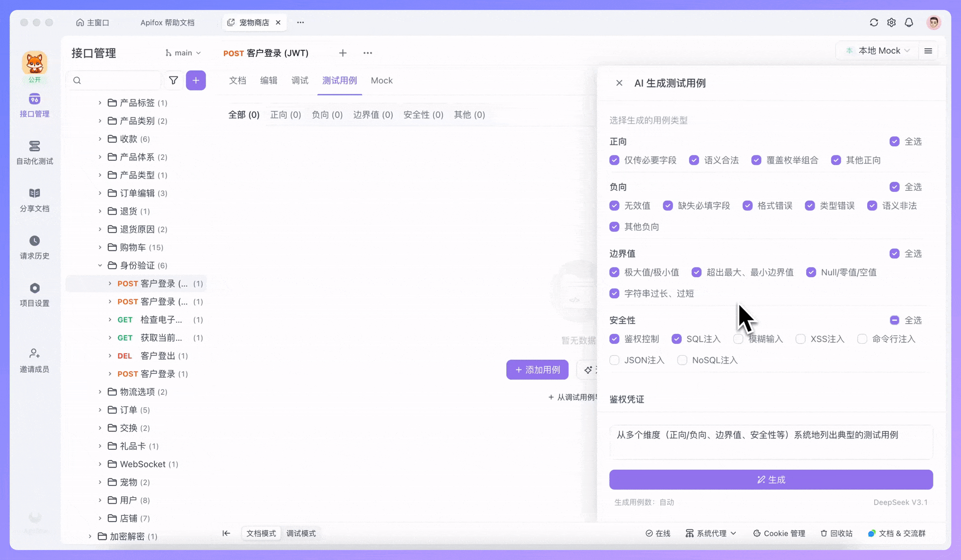Open the 本地 Mock dropdown
The image size is (961, 560).
click(877, 50)
